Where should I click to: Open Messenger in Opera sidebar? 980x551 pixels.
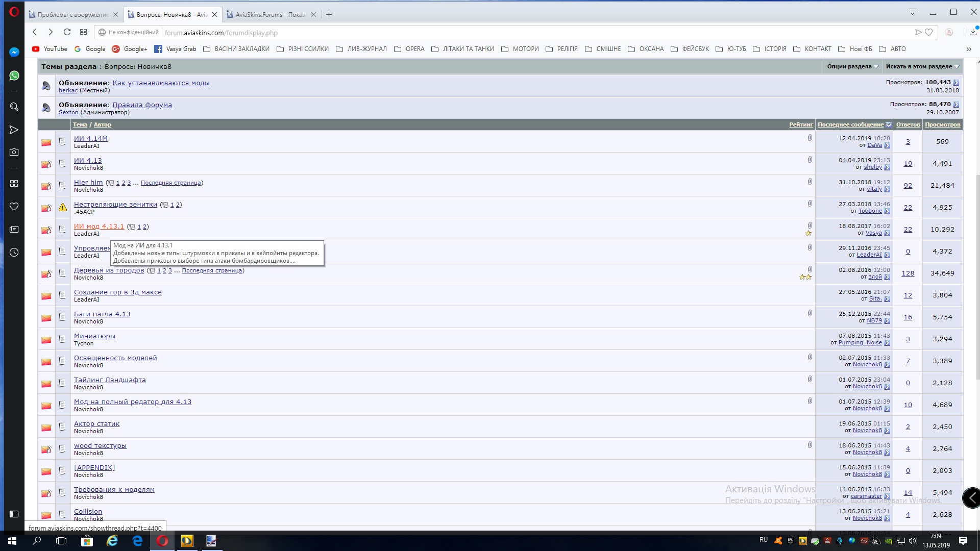14,52
